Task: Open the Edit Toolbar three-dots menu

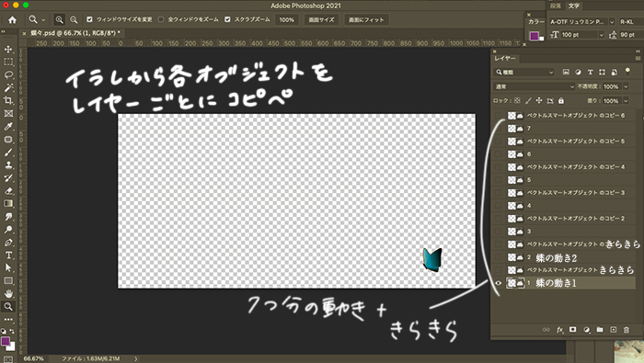Action: [8, 319]
